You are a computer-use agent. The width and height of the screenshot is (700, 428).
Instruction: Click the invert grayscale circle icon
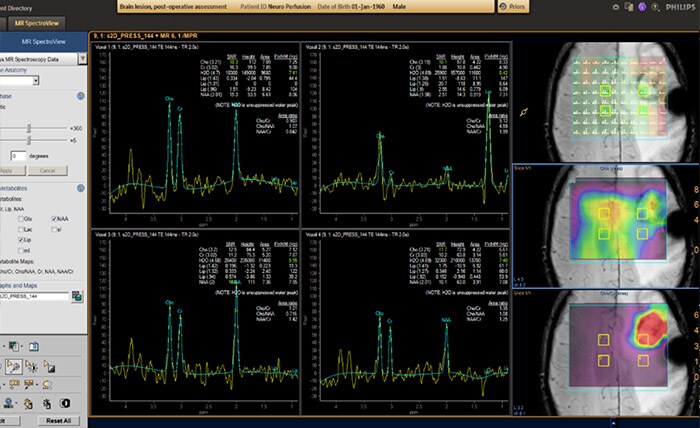[65, 403]
